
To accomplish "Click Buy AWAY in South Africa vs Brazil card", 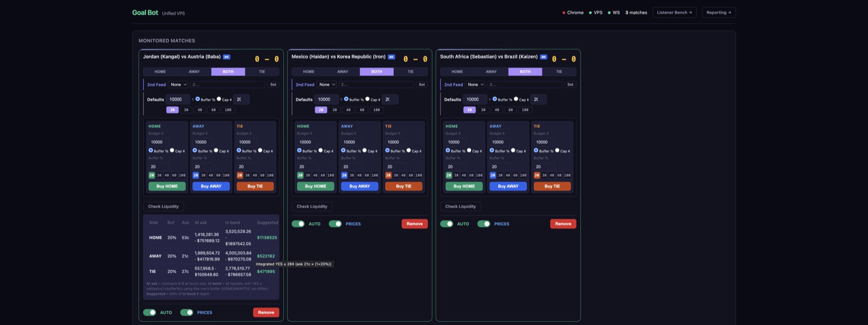I will click(x=508, y=186).
